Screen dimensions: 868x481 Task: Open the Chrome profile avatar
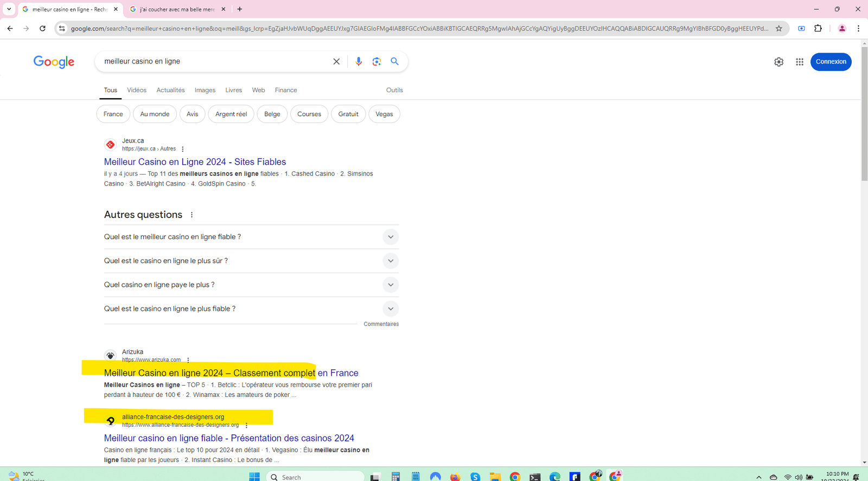coord(842,28)
